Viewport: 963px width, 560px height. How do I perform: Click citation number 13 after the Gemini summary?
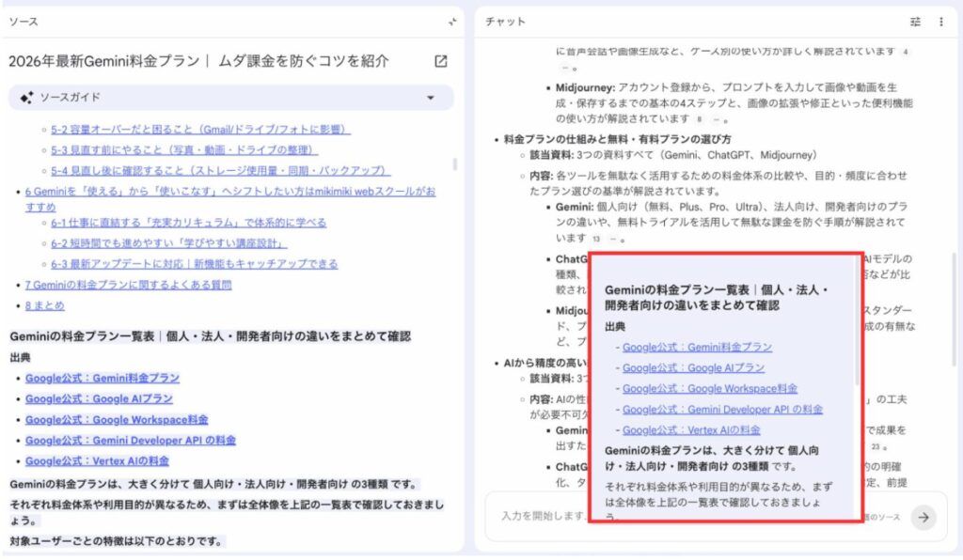pos(595,239)
